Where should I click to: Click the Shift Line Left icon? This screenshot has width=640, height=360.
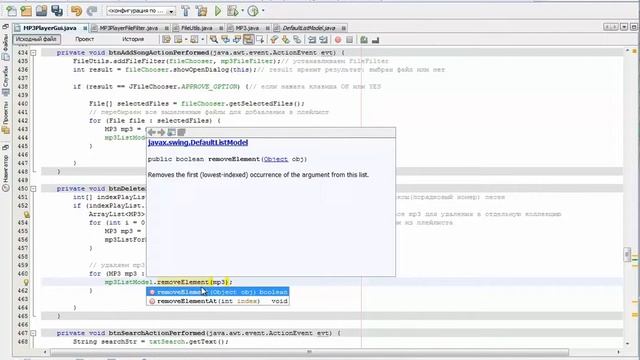pyautogui.click(x=312, y=40)
